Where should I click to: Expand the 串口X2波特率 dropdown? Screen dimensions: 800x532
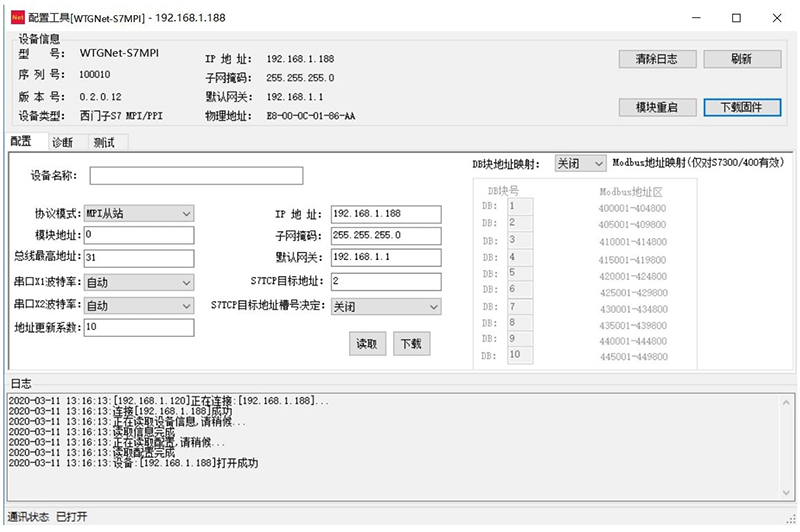tap(139, 306)
